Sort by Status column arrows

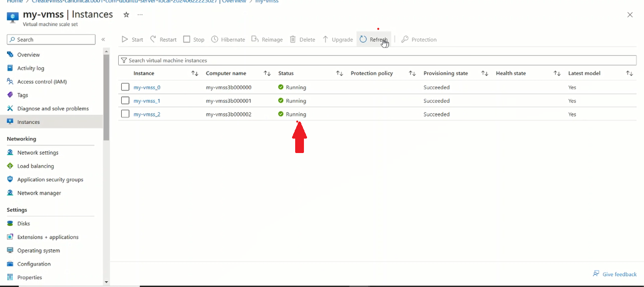coord(340,73)
